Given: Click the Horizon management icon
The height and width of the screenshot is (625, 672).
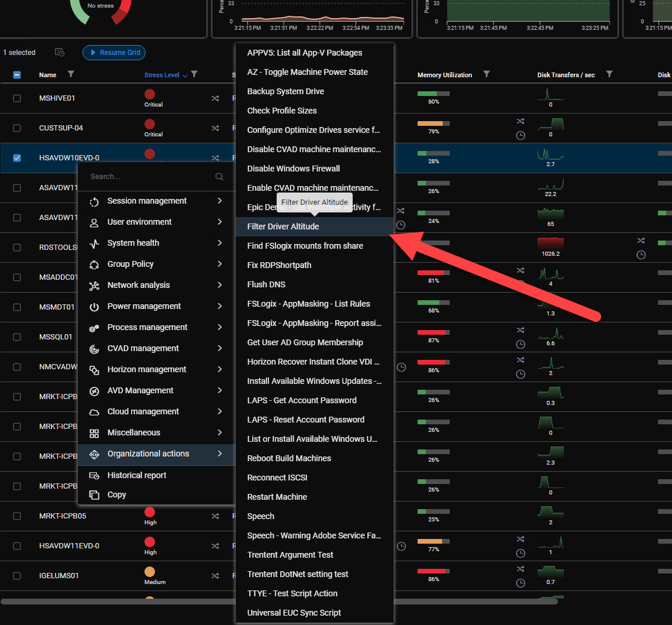Looking at the screenshot, I should (x=94, y=370).
